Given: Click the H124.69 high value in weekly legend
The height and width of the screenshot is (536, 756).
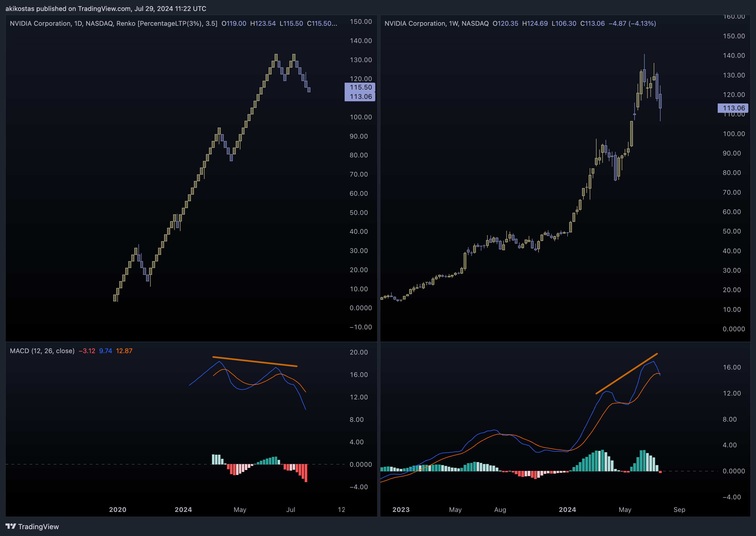Looking at the screenshot, I should (535, 24).
